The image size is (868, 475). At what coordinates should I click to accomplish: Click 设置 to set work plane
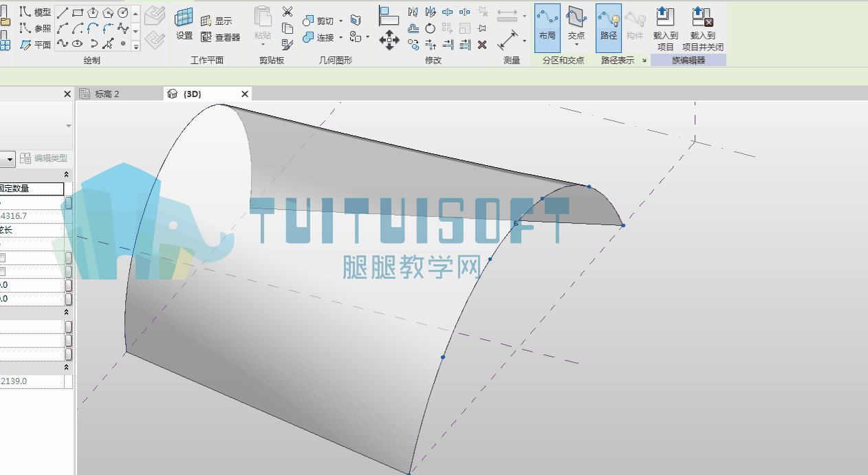coord(184,25)
